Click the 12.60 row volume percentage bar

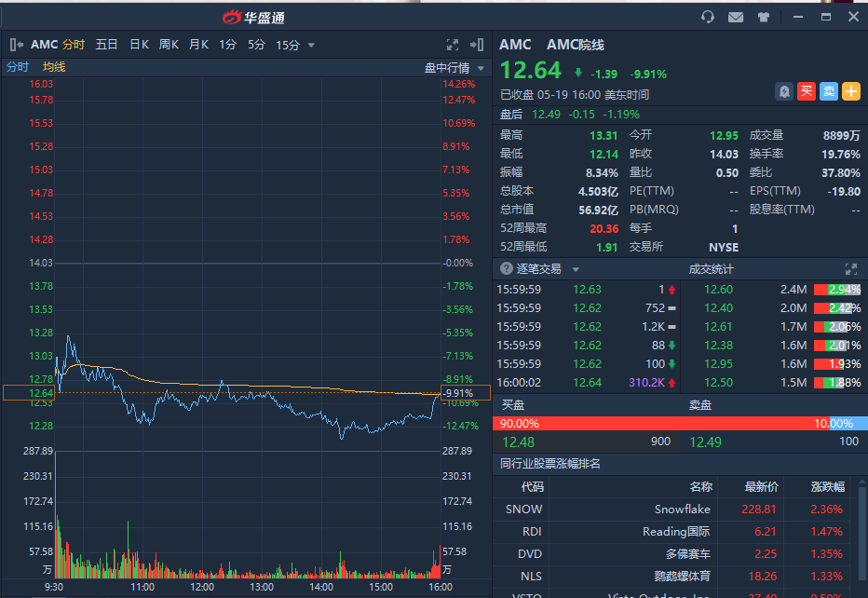[837, 290]
